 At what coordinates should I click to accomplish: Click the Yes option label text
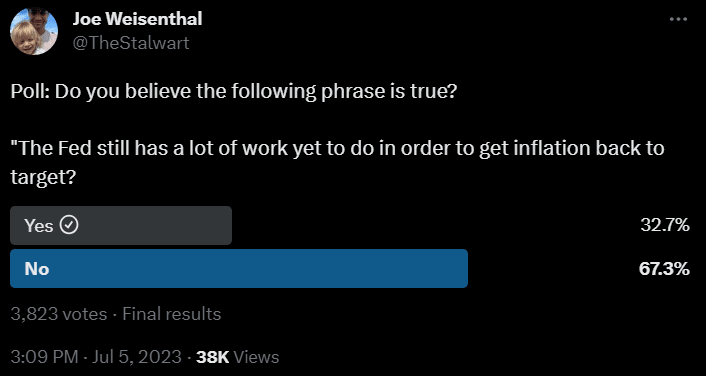pos(39,226)
